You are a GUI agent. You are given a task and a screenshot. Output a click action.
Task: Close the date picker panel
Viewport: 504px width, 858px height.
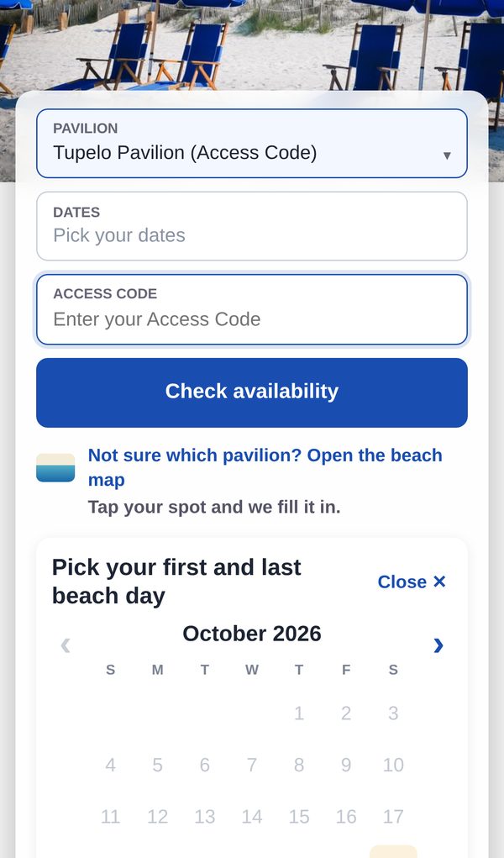412,582
